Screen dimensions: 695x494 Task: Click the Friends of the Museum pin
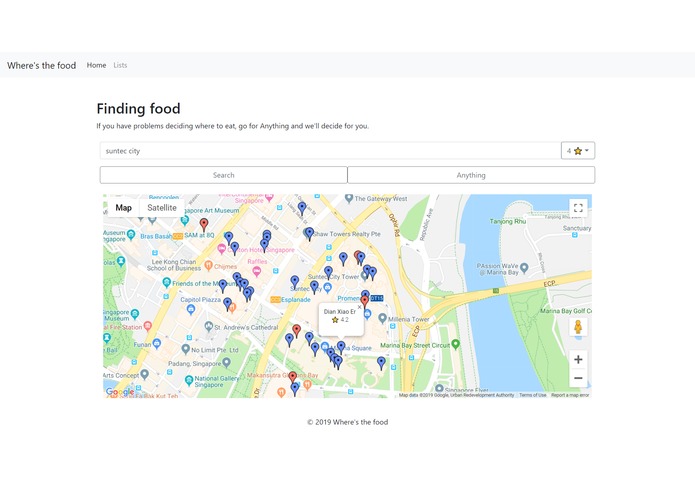click(167, 282)
